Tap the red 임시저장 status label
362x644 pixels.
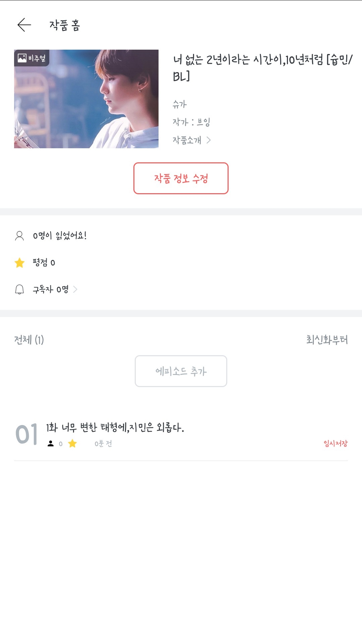336,444
